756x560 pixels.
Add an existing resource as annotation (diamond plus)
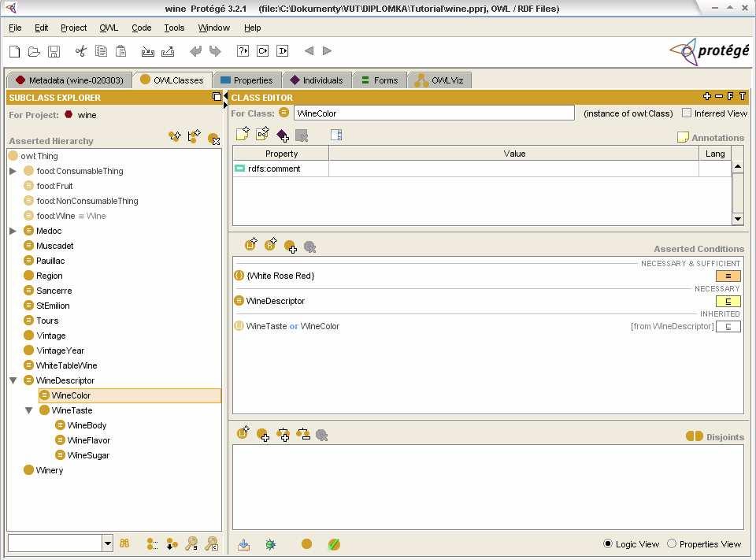283,135
